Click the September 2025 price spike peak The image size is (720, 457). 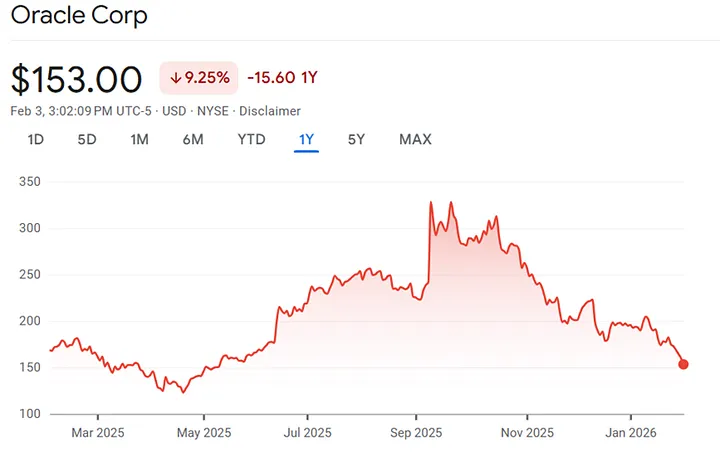(431, 203)
